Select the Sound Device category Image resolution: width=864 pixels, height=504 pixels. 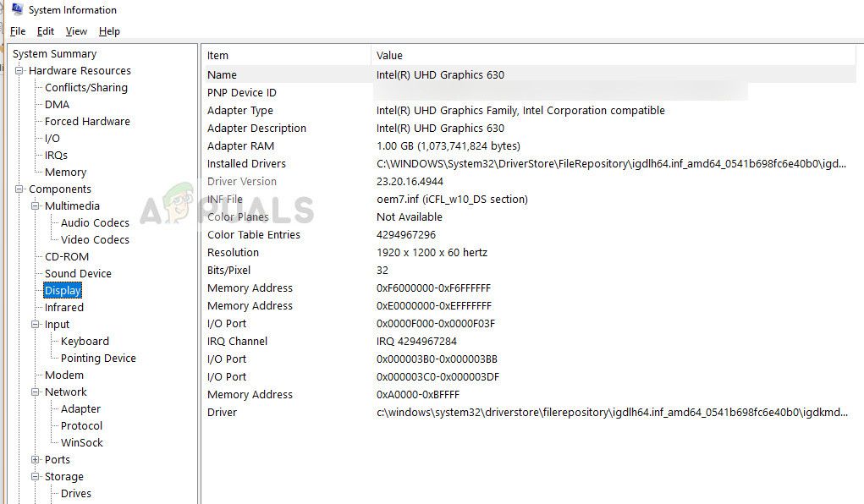(78, 274)
